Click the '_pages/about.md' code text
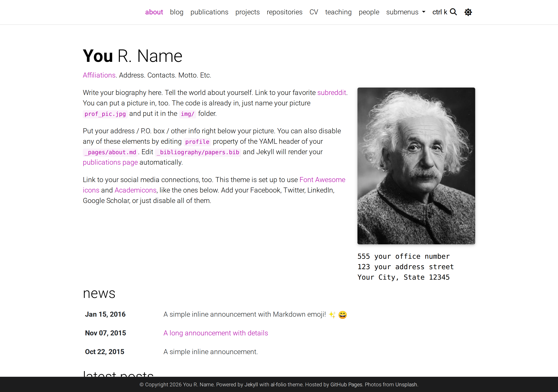Image resolution: width=558 pixels, height=392 pixels. click(110, 152)
